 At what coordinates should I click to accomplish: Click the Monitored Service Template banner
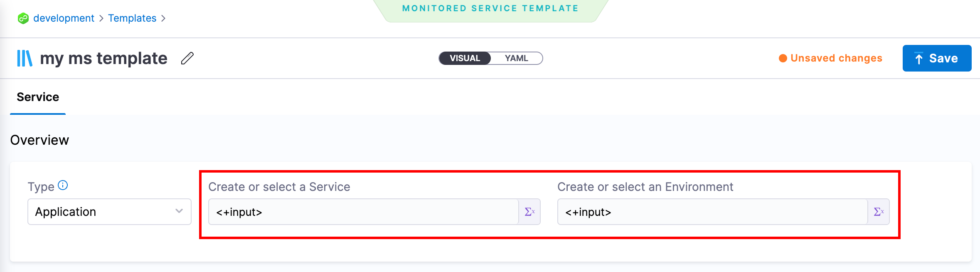pos(490,9)
